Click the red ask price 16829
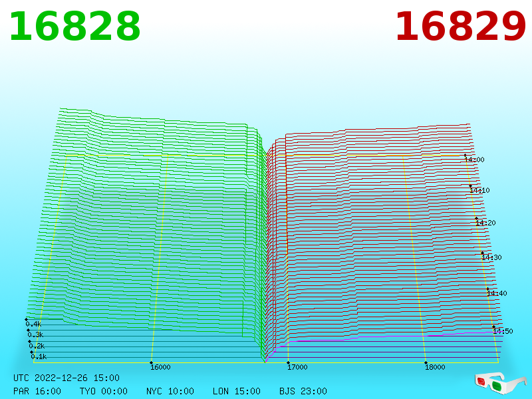Viewport: 532px width, 399px height. (x=461, y=26)
